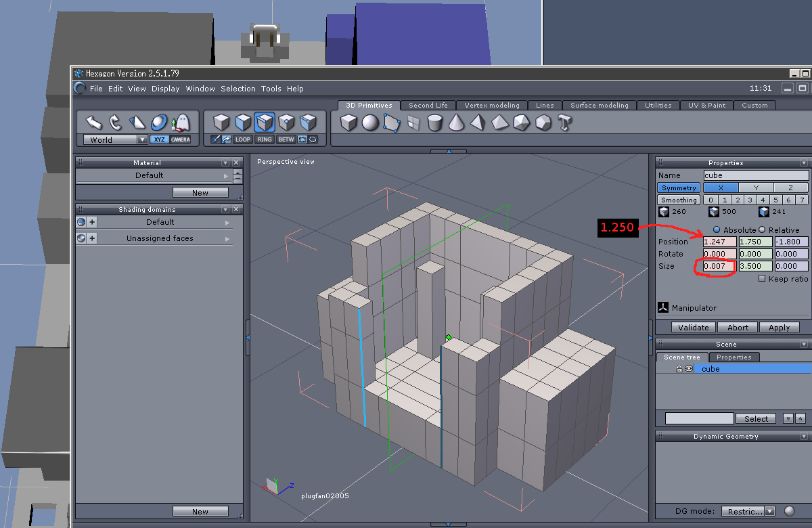This screenshot has height=528, width=812.
Task: Toggle the lock icon for cube
Action: (x=679, y=369)
